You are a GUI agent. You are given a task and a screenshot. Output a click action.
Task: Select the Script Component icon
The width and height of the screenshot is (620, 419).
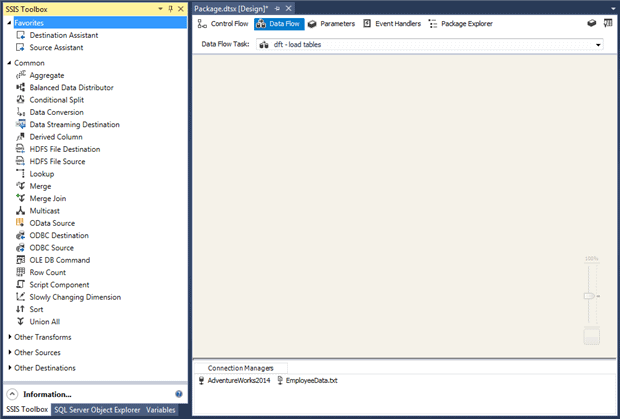point(20,284)
